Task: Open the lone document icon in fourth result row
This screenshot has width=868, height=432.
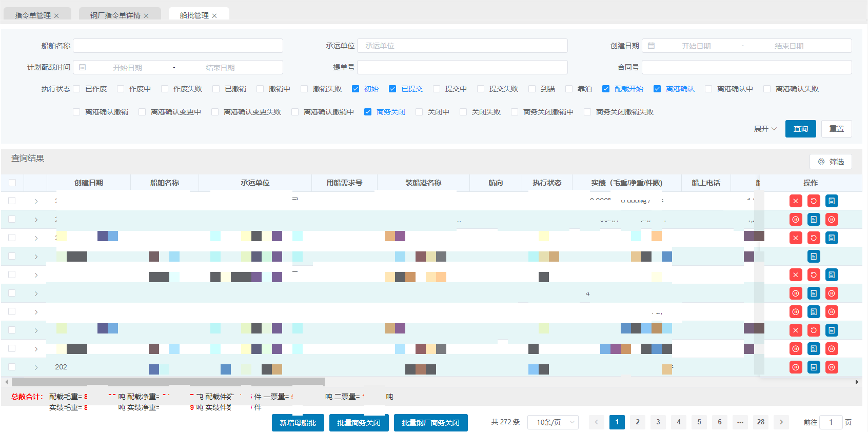Action: [814, 257]
